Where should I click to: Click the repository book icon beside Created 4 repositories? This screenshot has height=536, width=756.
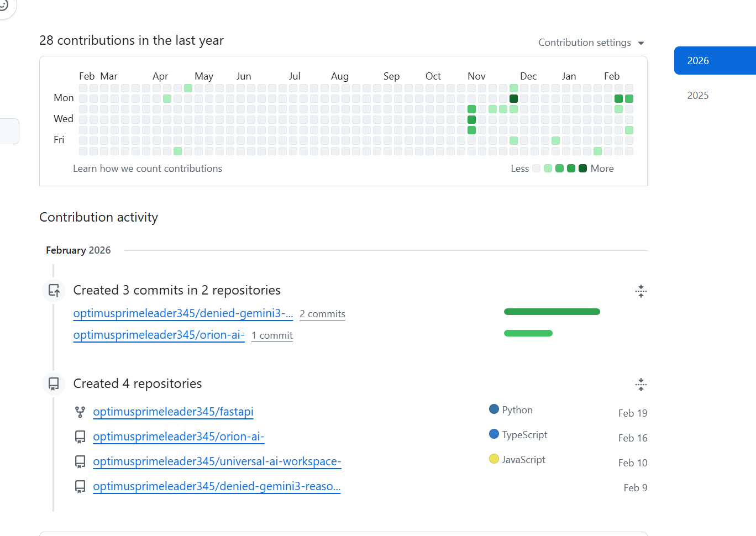pyautogui.click(x=53, y=384)
